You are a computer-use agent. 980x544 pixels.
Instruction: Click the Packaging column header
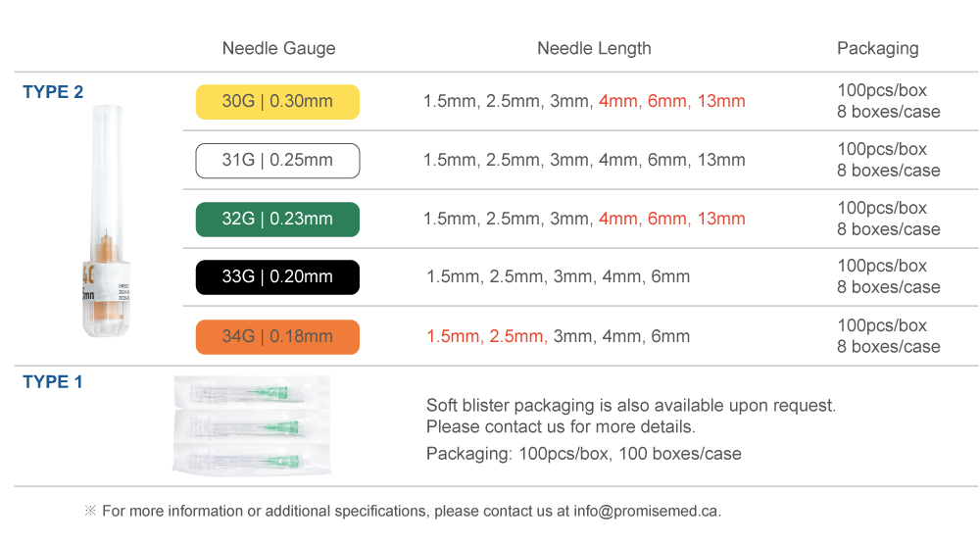[877, 49]
